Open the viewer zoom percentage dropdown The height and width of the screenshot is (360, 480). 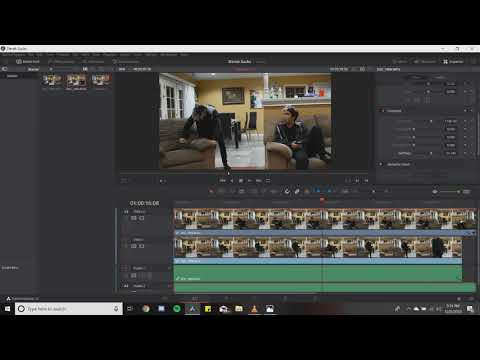122,69
